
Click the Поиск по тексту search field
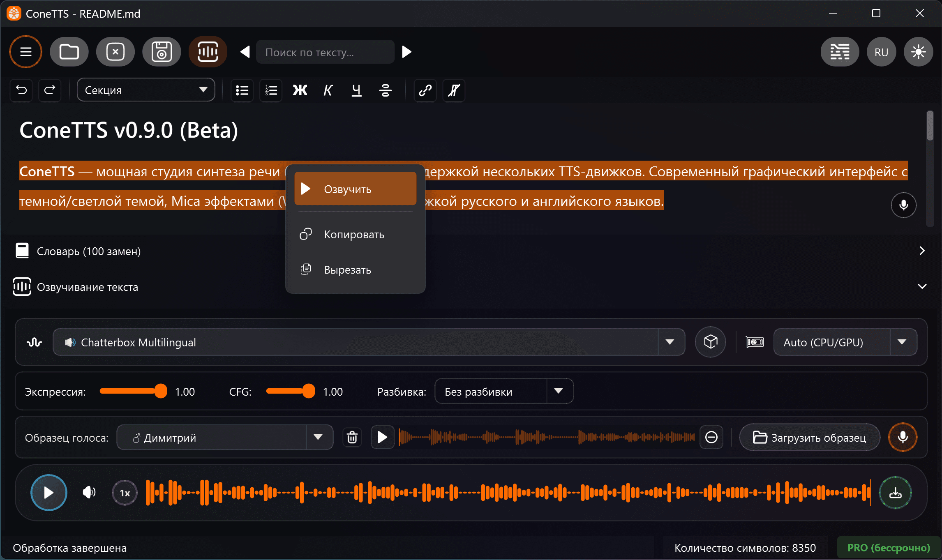325,52
